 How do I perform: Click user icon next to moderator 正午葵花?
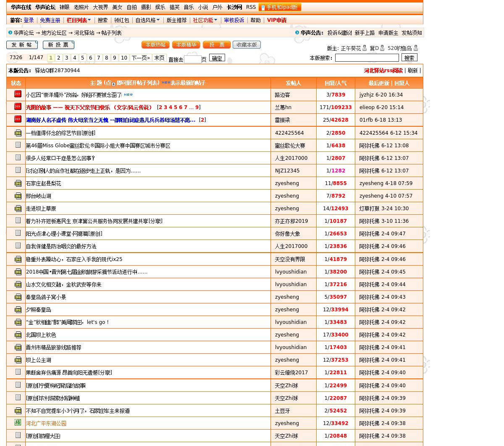pyautogui.click(x=365, y=48)
